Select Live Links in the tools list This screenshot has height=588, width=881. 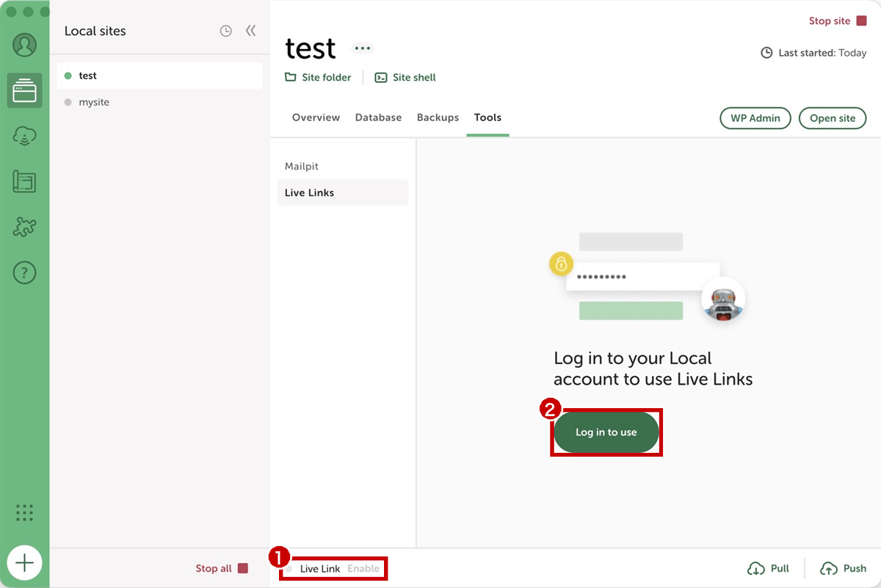pyautogui.click(x=343, y=192)
